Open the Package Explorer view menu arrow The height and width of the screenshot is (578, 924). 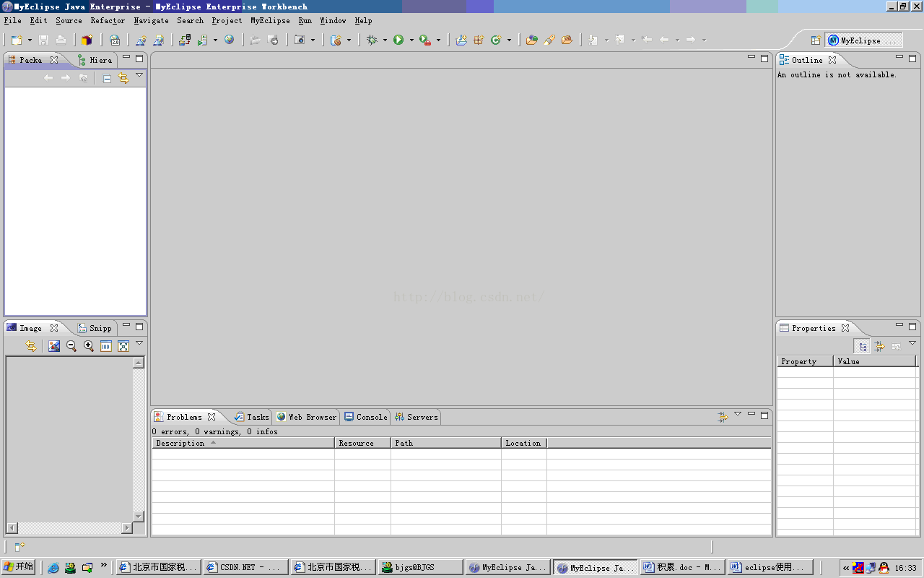(139, 75)
